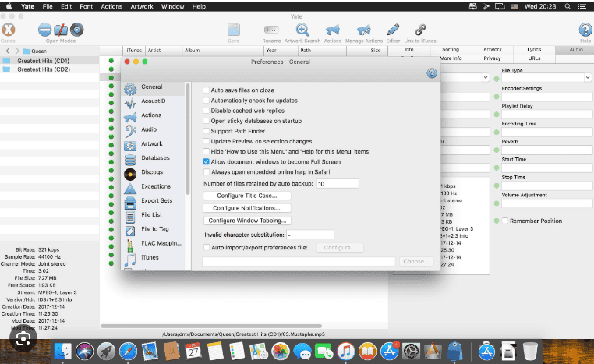This screenshot has height=364, width=594.
Task: Enable Automatically check for updates
Action: click(x=206, y=101)
